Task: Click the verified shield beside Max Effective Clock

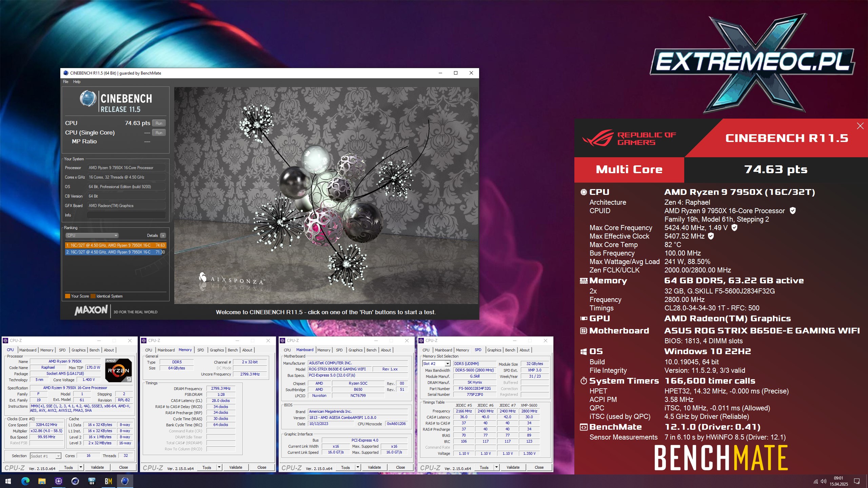Action: click(x=711, y=236)
